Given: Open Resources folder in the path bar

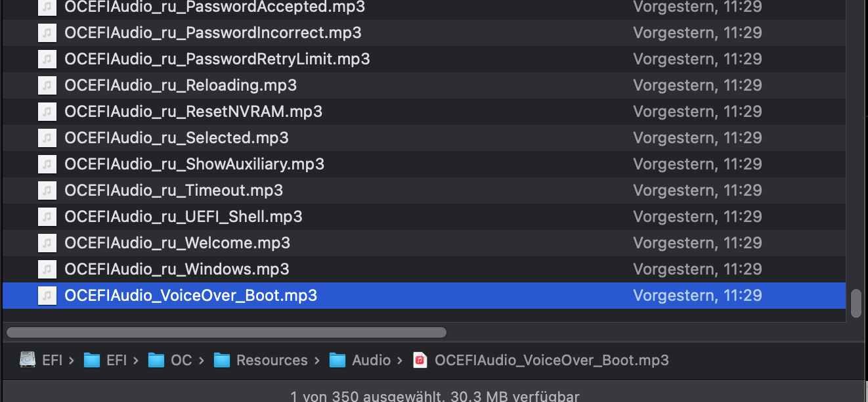Looking at the screenshot, I should pyautogui.click(x=272, y=360).
